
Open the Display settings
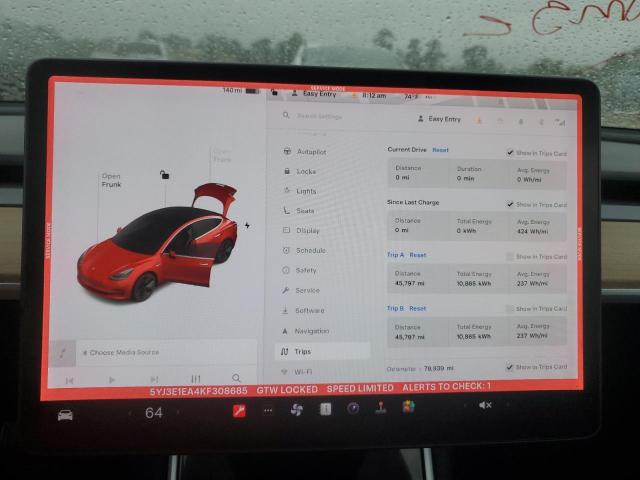[x=301, y=231]
